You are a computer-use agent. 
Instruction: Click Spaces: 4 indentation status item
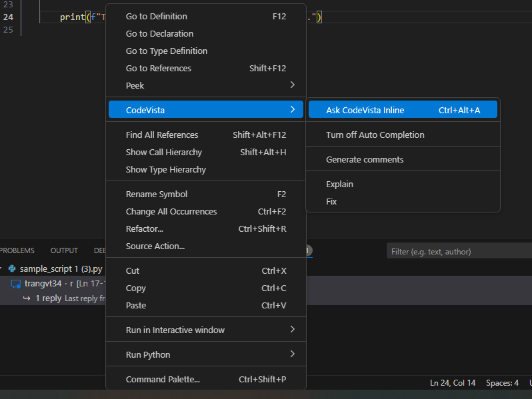[x=502, y=383]
